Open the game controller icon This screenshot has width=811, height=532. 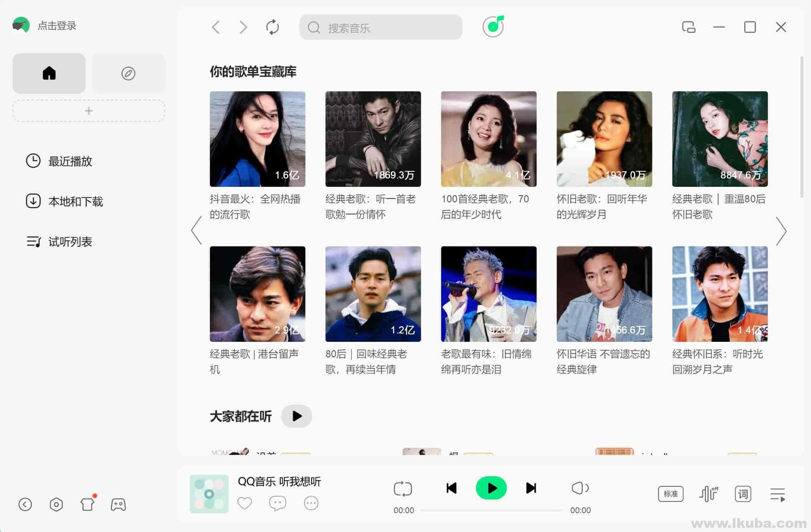(x=118, y=504)
